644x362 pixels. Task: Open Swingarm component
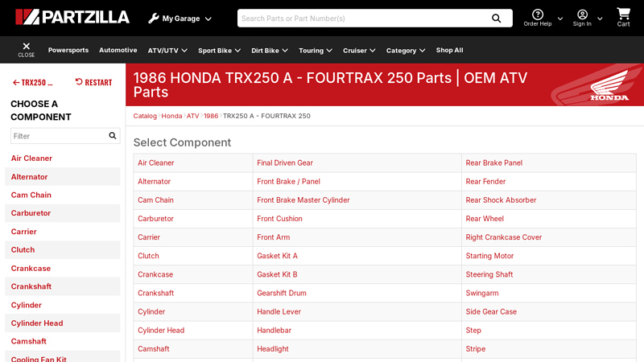pyautogui.click(x=481, y=293)
